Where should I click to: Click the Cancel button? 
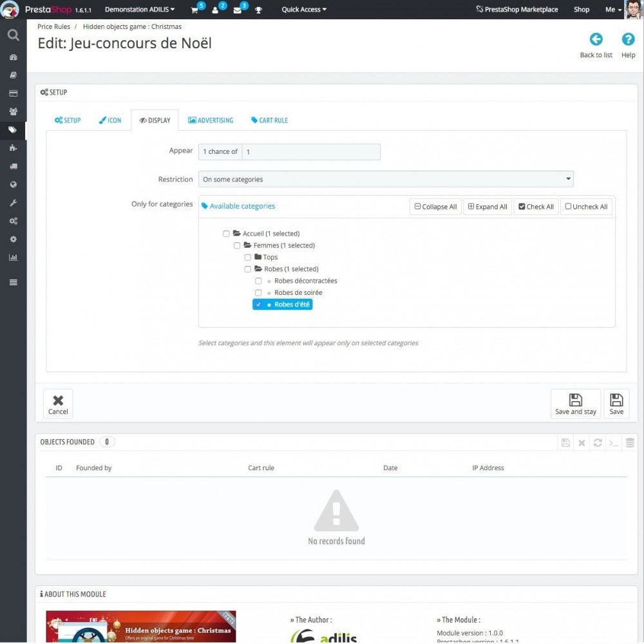coord(58,404)
